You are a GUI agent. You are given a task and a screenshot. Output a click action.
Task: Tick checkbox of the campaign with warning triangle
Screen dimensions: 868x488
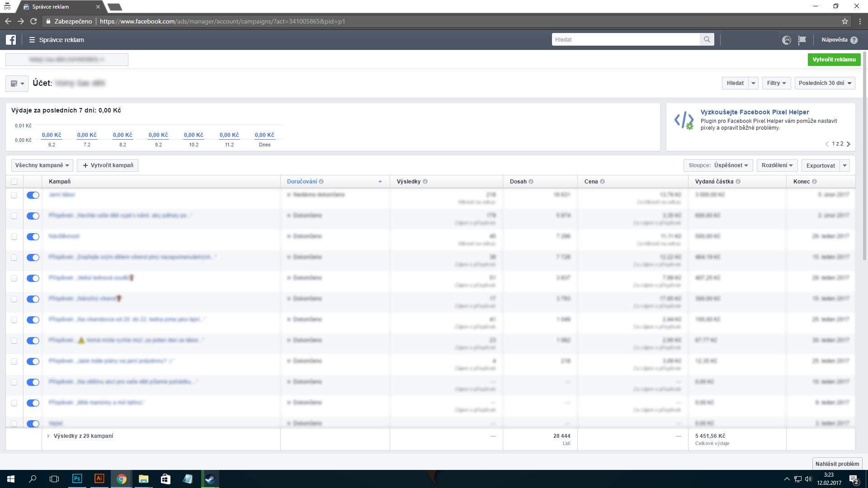pos(14,341)
